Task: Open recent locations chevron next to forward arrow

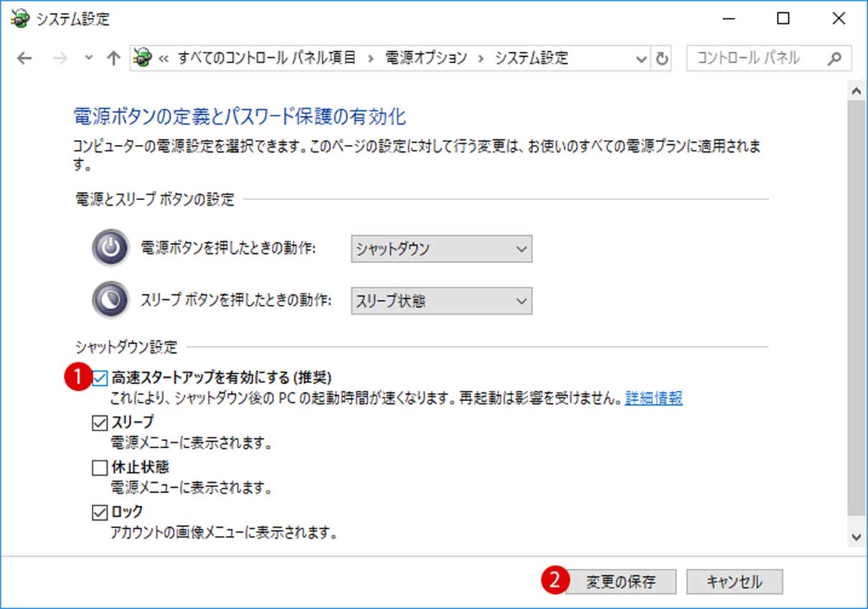Action: (89, 59)
